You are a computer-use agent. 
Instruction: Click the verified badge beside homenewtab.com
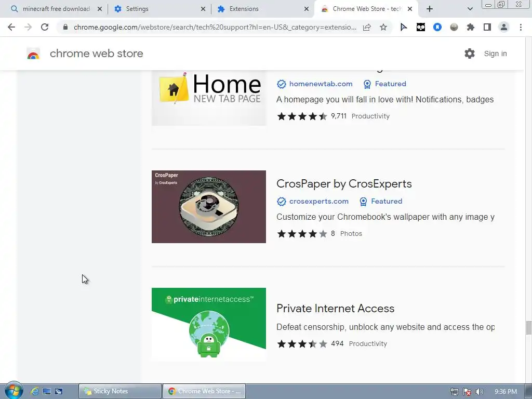[x=281, y=84]
